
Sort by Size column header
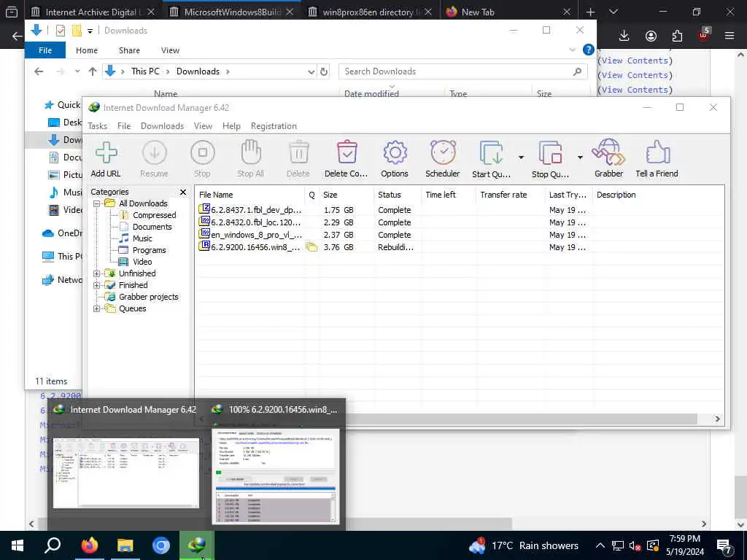[x=347, y=195]
